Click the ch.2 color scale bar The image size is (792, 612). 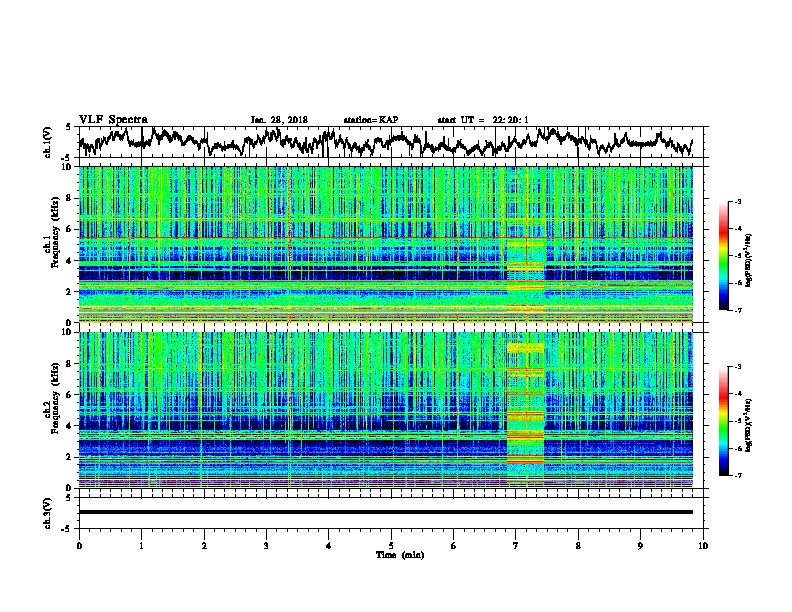point(724,421)
